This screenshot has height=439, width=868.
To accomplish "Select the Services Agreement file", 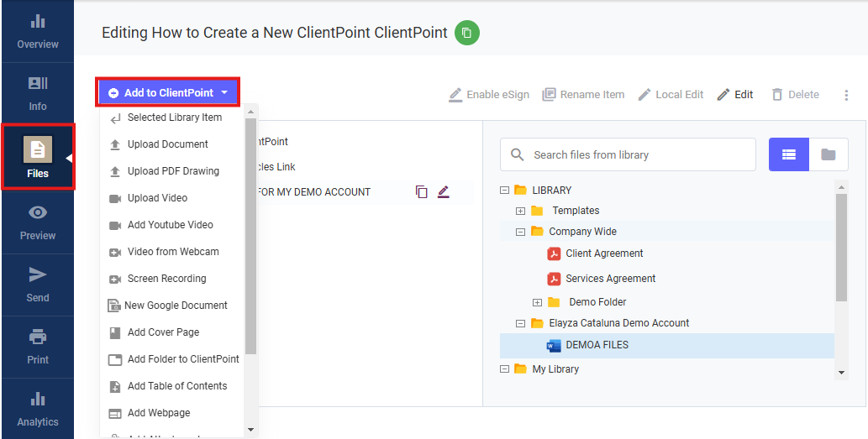I will (611, 279).
